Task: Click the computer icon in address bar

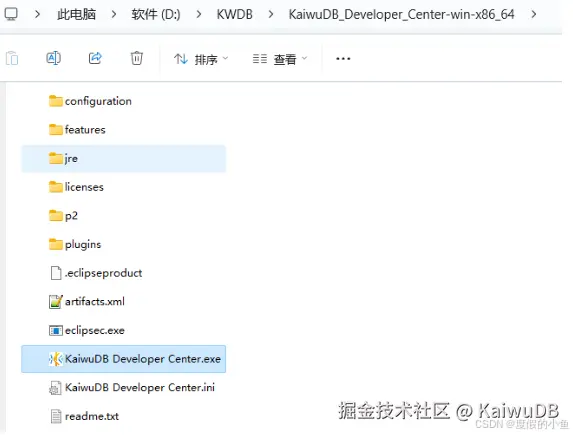Action: coord(11,14)
